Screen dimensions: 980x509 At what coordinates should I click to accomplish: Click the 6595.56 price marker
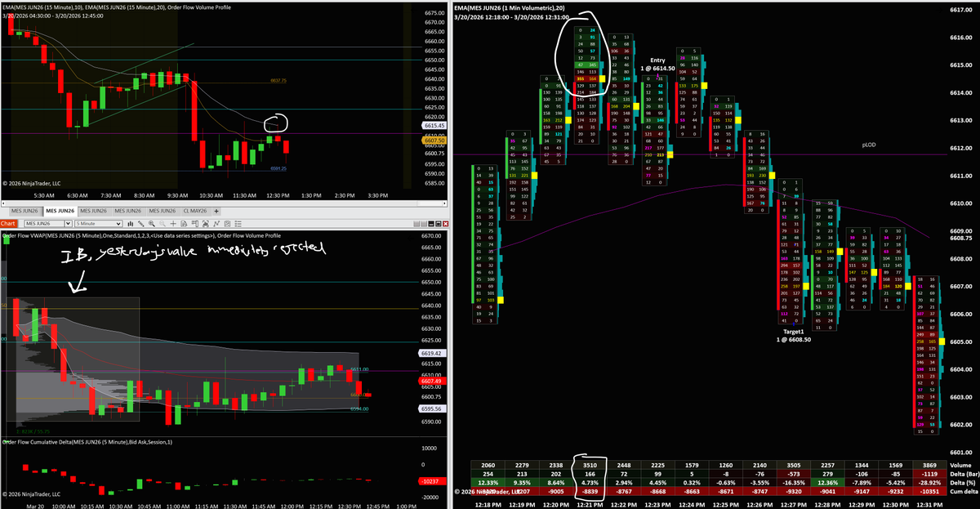434,408
